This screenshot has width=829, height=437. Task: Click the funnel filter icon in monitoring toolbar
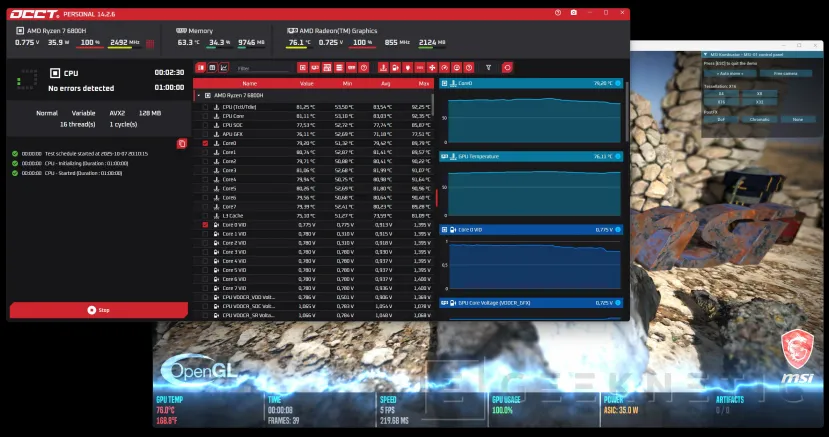[x=488, y=68]
